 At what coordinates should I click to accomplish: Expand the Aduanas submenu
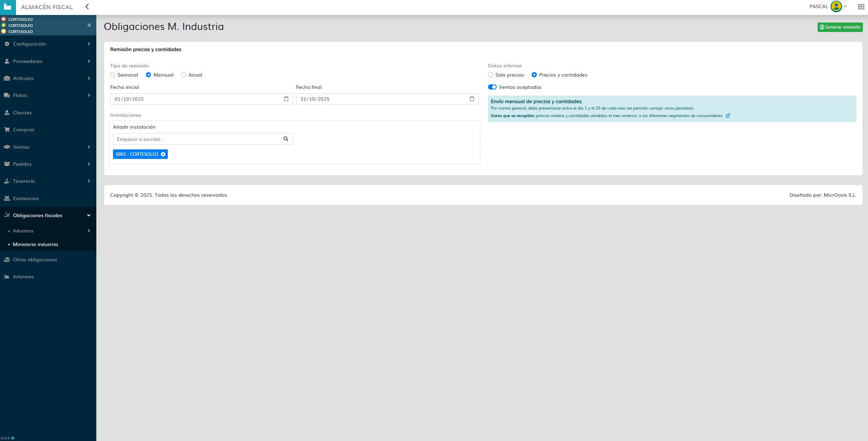coord(48,231)
